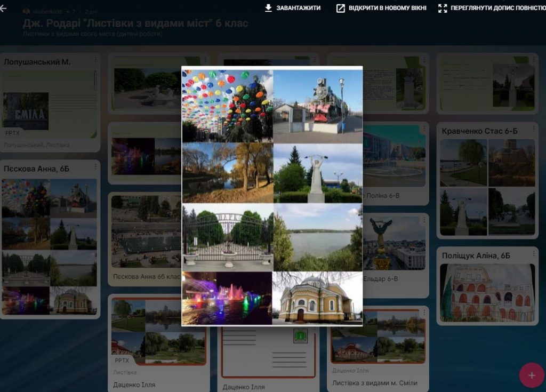Viewport: 546px width, 392px height.
Task: Select park gate photo in lightbox
Action: (228, 238)
